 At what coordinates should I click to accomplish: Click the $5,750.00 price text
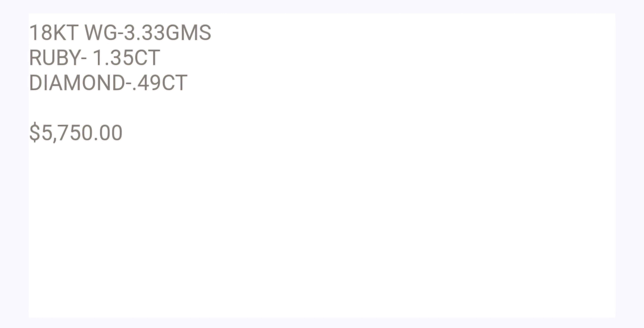pyautogui.click(x=76, y=133)
